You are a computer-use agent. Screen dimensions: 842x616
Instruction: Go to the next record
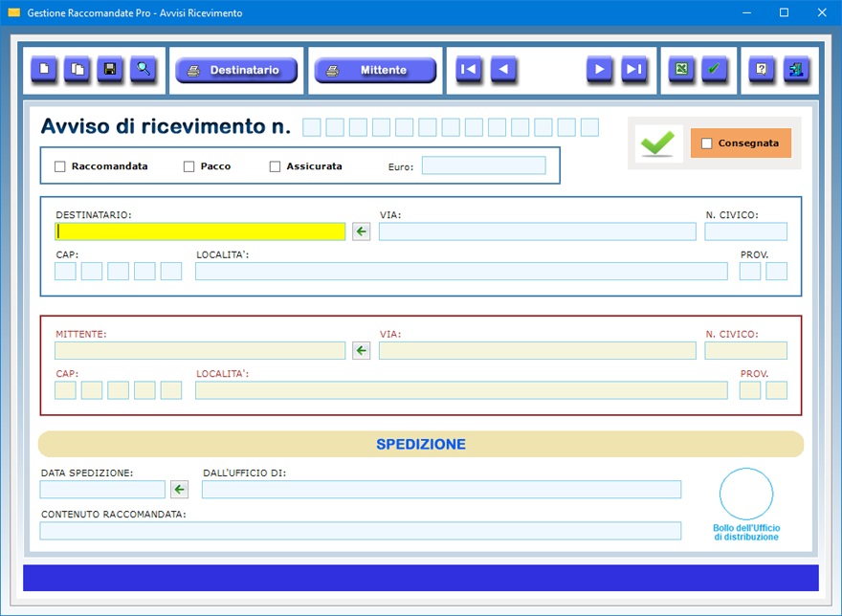[600, 69]
